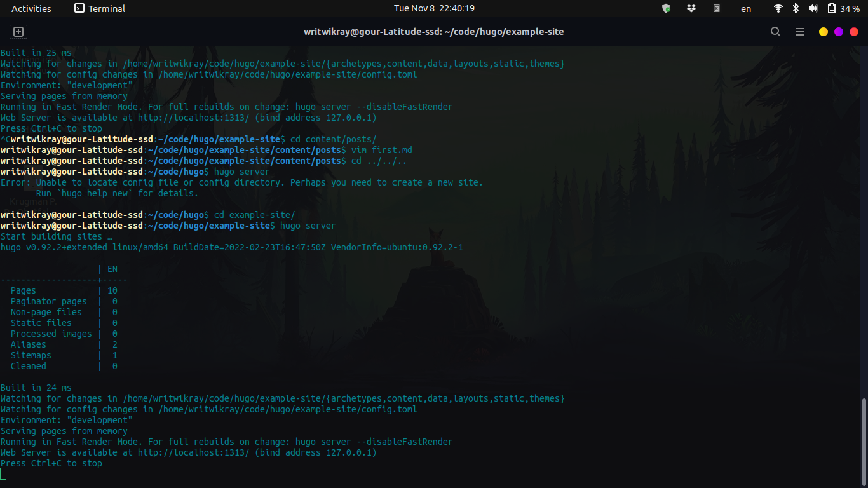Click the shield status icon in the top bar
The width and height of the screenshot is (868, 488).
point(667,8)
